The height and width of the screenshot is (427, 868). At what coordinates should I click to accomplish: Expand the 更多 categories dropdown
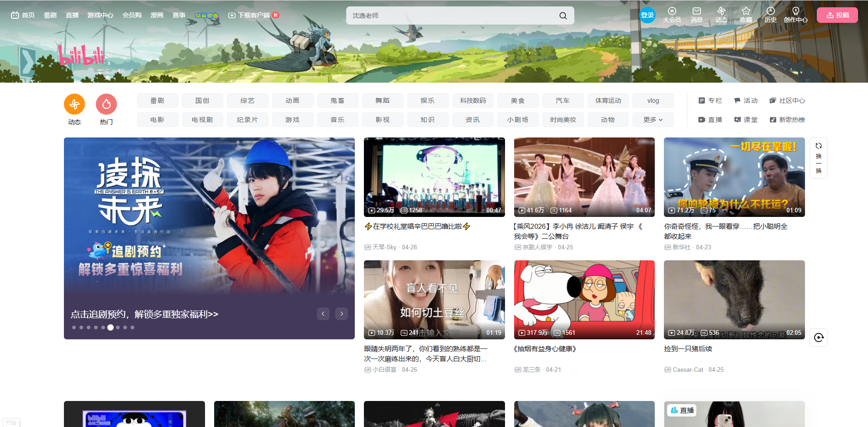(x=653, y=120)
